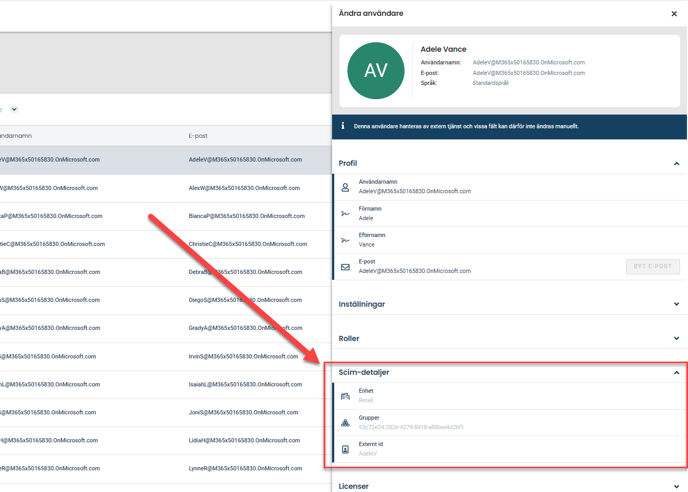Click Standardspråk language value
This screenshot has height=492, width=688.
point(491,83)
